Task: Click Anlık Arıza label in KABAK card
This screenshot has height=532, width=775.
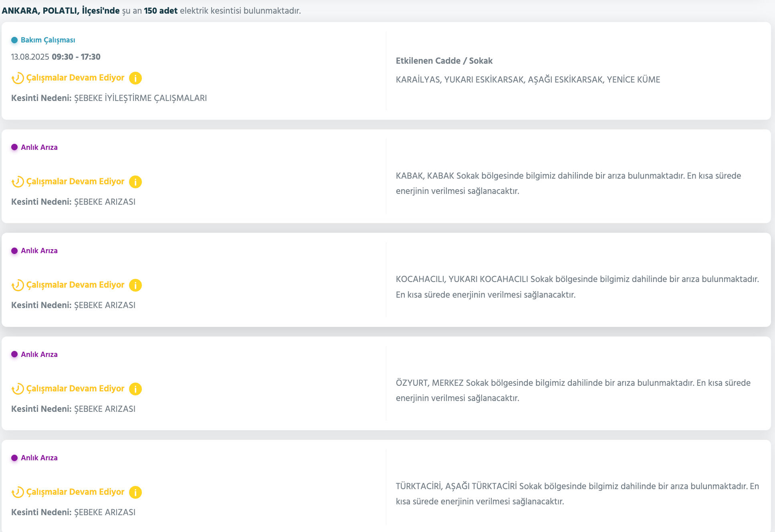Action: click(x=39, y=147)
